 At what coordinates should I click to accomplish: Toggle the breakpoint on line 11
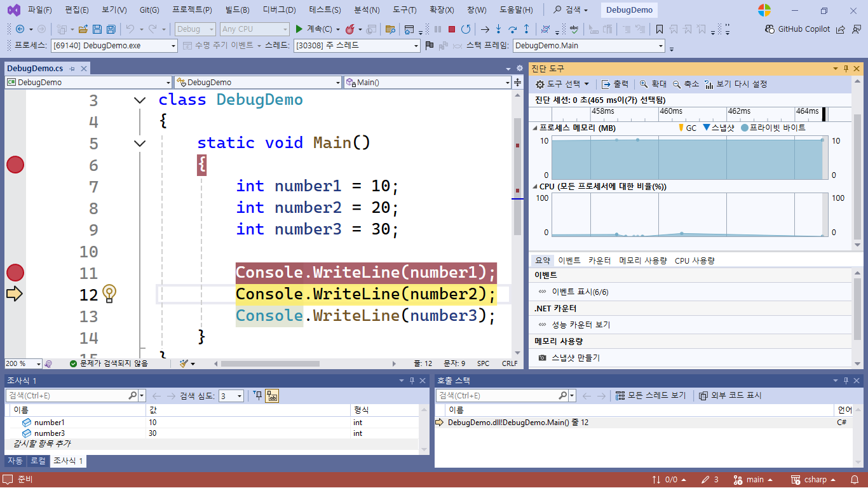click(x=15, y=273)
